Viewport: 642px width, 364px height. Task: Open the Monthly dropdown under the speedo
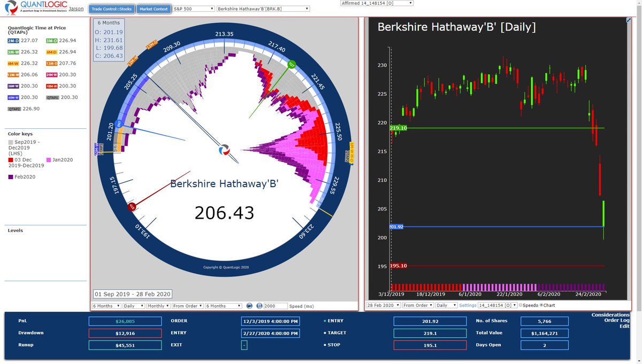coord(158,306)
